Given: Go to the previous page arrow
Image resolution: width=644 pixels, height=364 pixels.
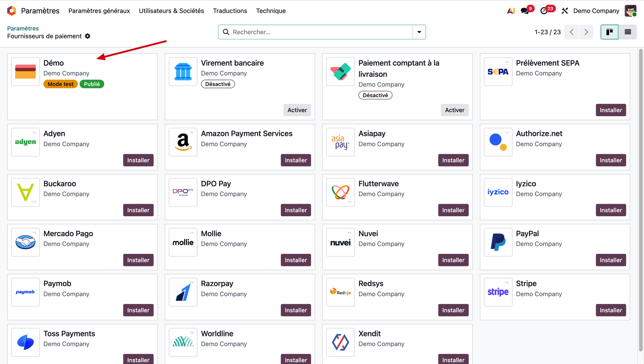Looking at the screenshot, I should click(572, 32).
